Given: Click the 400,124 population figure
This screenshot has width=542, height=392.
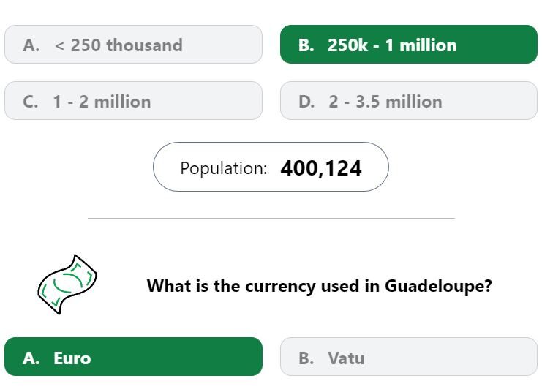Looking at the screenshot, I should coord(321,168).
